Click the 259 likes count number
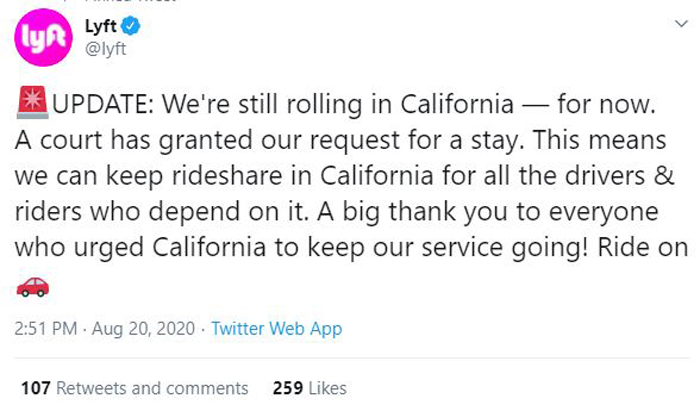The width and height of the screenshot is (700, 411). pyautogui.click(x=288, y=388)
